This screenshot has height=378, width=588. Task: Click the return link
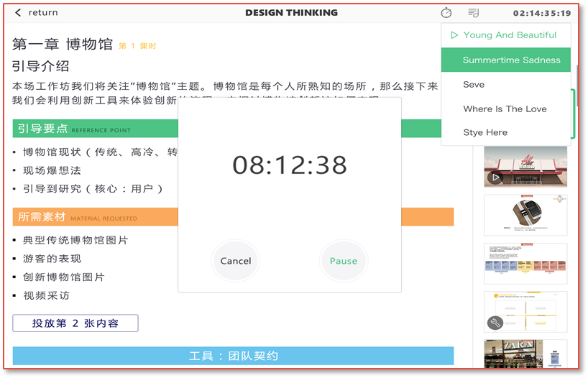pos(43,13)
